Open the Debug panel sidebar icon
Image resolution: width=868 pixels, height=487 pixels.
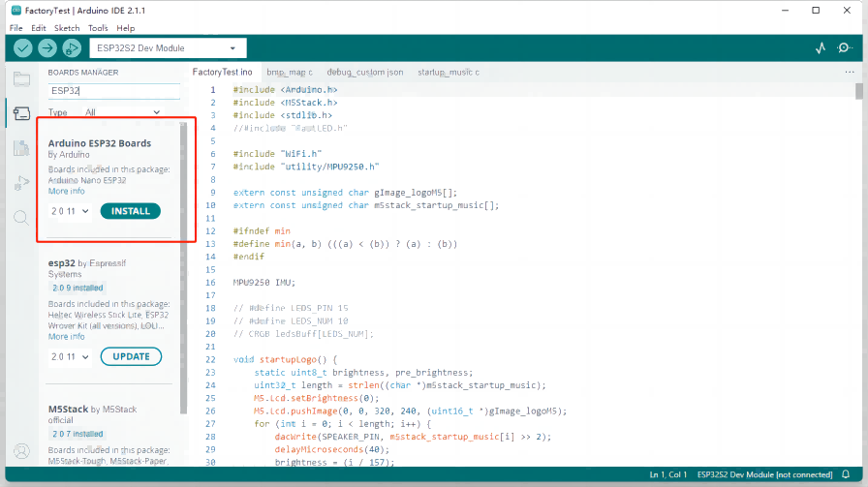click(21, 183)
